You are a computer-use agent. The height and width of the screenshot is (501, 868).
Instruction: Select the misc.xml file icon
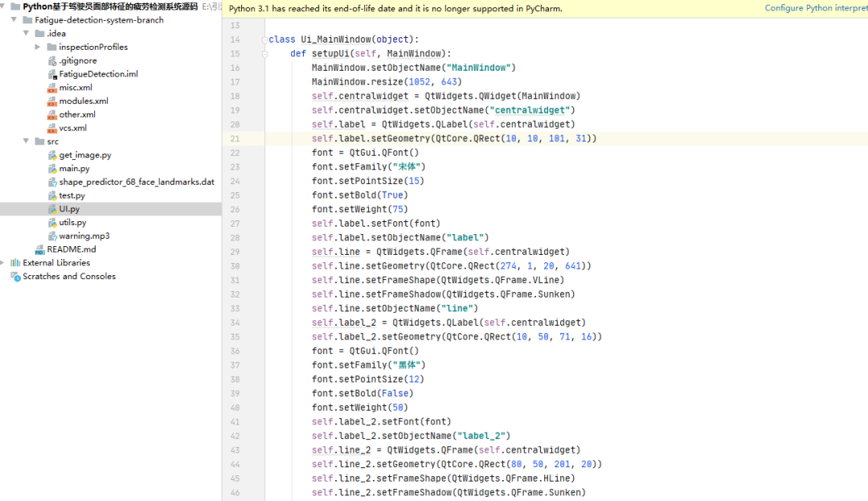click(x=52, y=88)
